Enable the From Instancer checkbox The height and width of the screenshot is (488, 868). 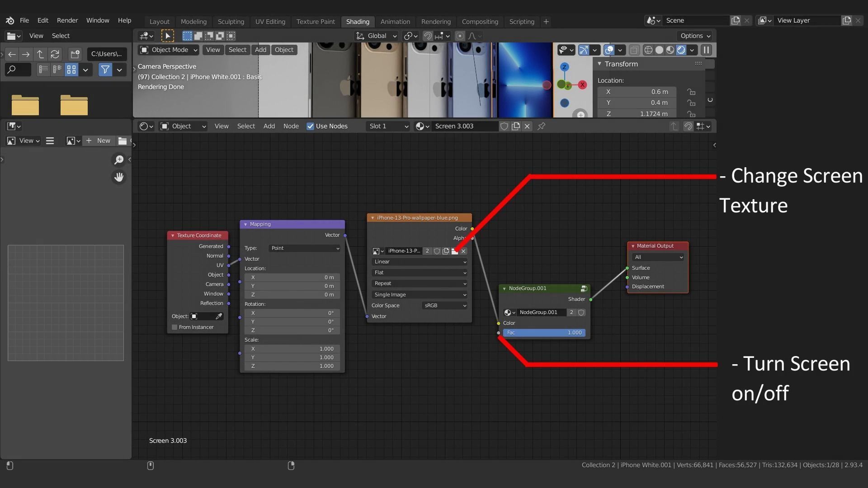(x=175, y=327)
